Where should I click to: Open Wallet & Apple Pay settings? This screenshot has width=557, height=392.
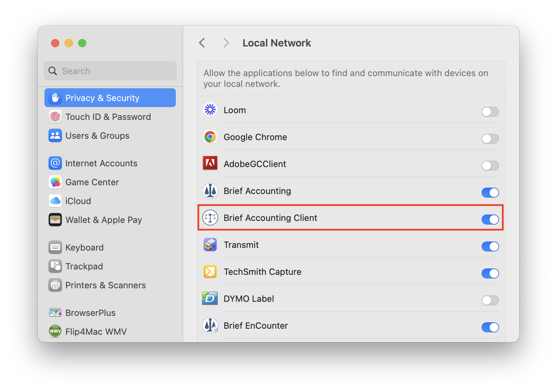tap(104, 220)
